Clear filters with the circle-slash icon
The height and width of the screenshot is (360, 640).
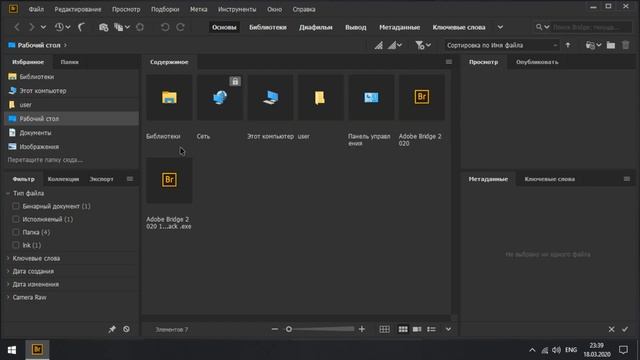coord(127,329)
